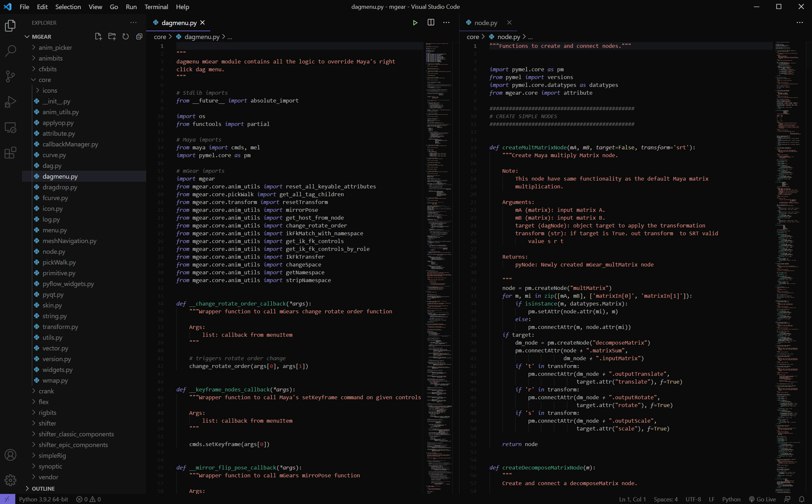The height and width of the screenshot is (504, 812).
Task: Click the remote window indicator in status bar
Action: (x=7, y=499)
